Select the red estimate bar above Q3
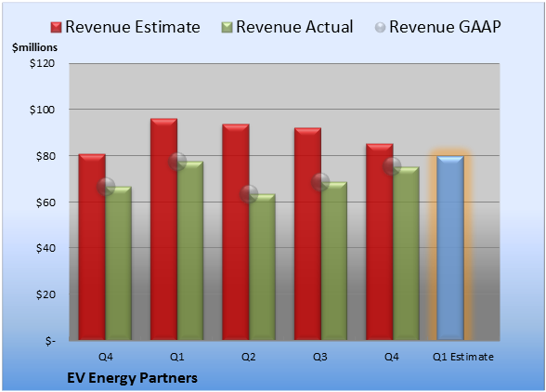The image size is (546, 392). 308,234
